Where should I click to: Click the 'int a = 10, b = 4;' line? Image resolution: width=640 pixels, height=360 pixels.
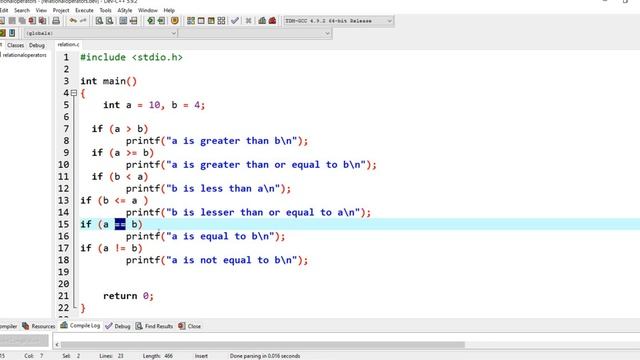coord(154,105)
